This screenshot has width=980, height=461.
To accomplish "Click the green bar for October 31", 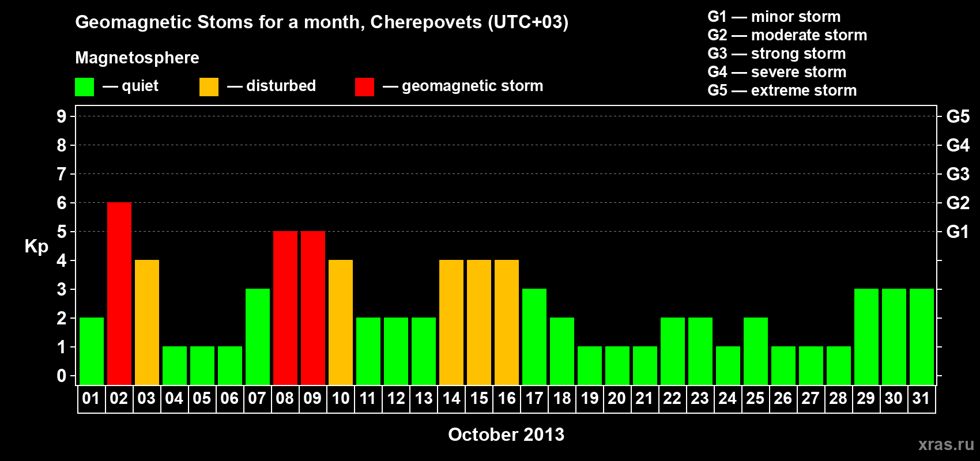I will pyautogui.click(x=922, y=337).
